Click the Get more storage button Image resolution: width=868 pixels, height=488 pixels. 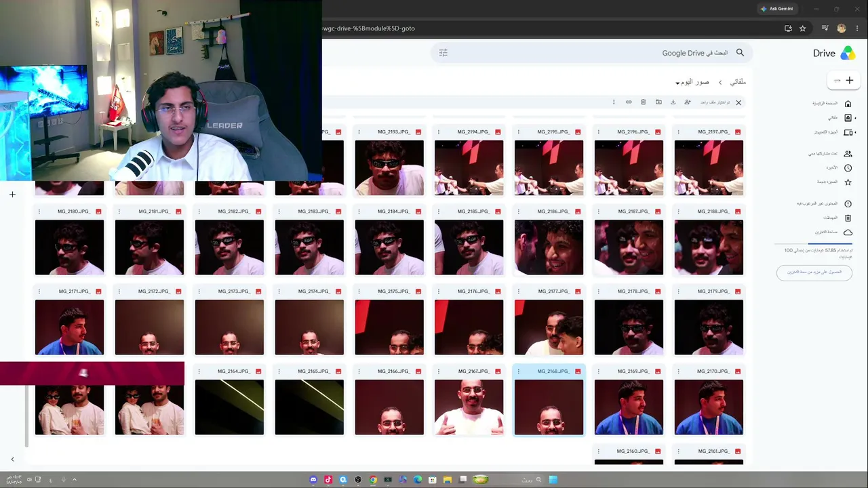click(814, 272)
